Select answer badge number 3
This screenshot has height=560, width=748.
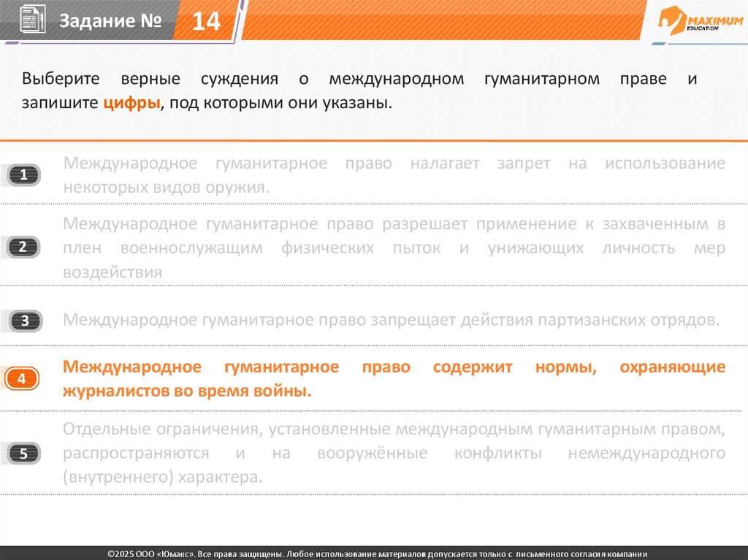(x=25, y=321)
